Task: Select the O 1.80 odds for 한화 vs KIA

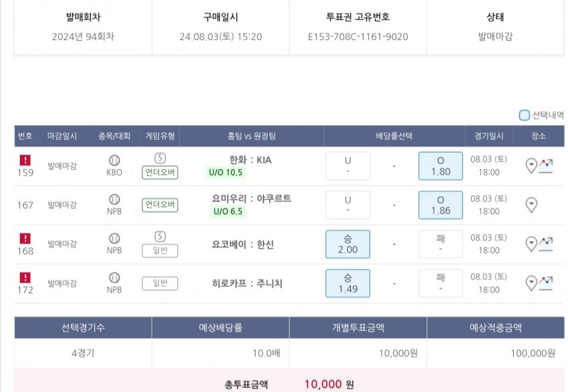Action: point(440,166)
